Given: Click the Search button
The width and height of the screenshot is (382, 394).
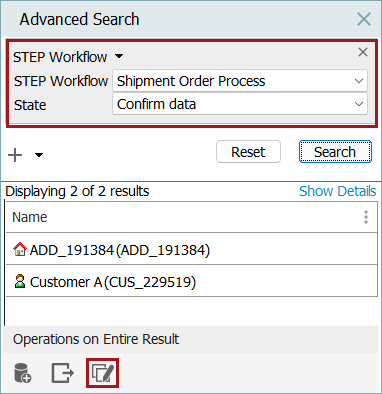Looking at the screenshot, I should coord(335,152).
